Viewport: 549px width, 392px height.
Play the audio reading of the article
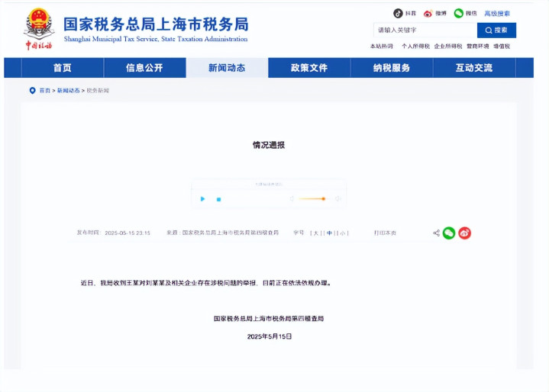pyautogui.click(x=202, y=199)
